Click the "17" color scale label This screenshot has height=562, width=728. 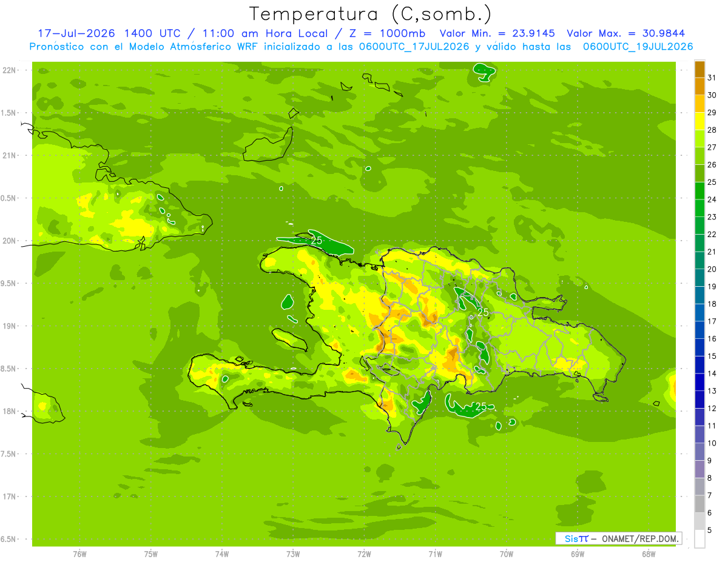(712, 321)
